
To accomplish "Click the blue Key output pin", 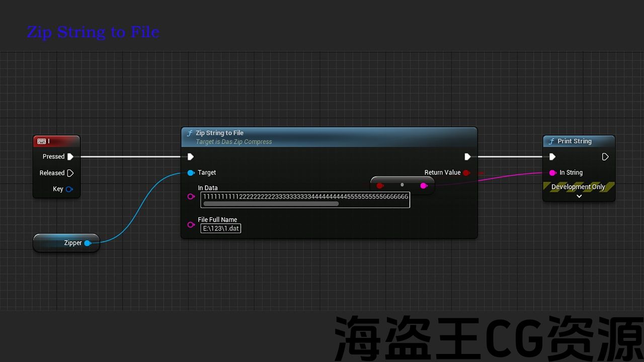I will pyautogui.click(x=69, y=189).
